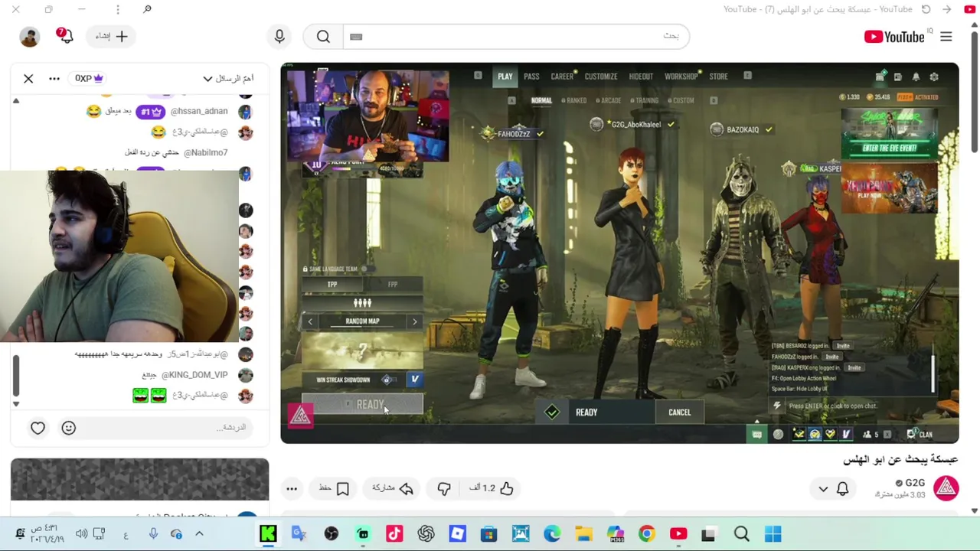Screen dimensions: 980x551
Task: Click the CLAN button in lobby
Action: point(920,435)
